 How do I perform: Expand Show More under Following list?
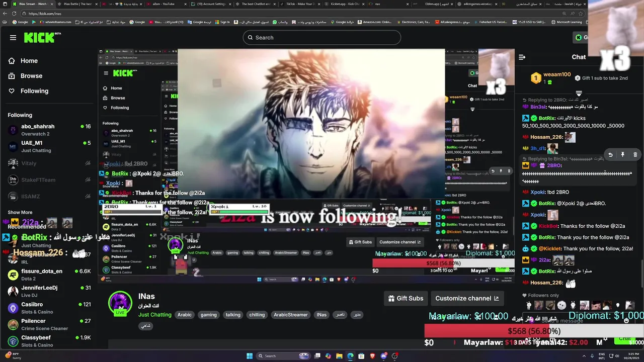pos(20,213)
